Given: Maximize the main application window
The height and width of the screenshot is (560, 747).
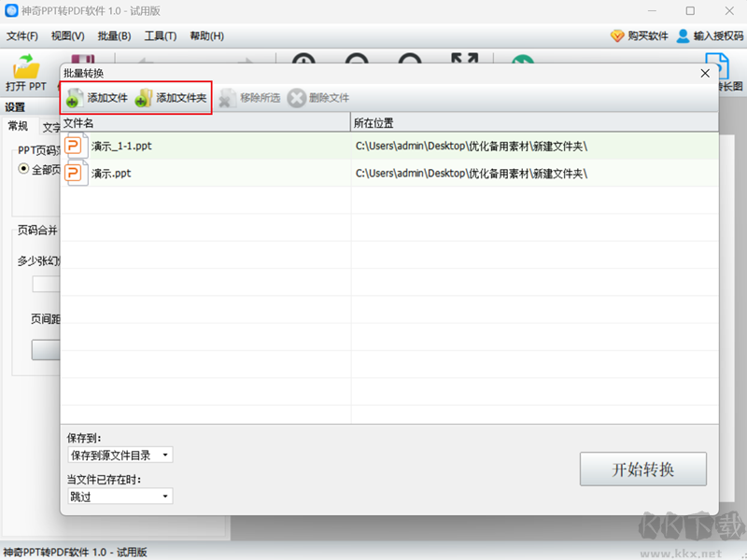Looking at the screenshot, I should click(x=690, y=10).
